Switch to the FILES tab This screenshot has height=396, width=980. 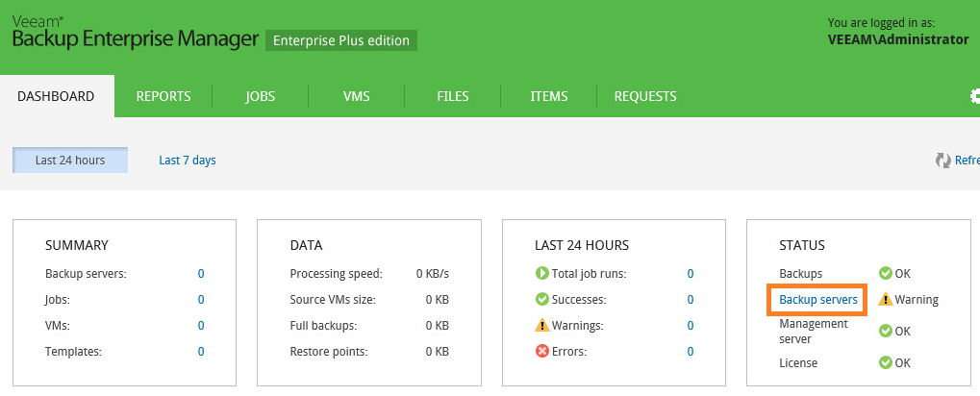[x=453, y=97]
